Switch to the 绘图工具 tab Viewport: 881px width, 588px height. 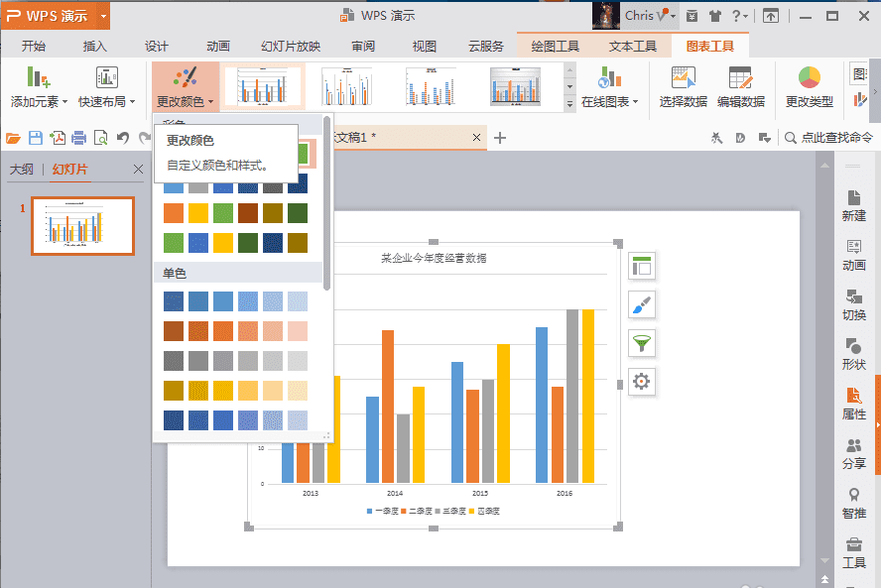click(x=556, y=46)
